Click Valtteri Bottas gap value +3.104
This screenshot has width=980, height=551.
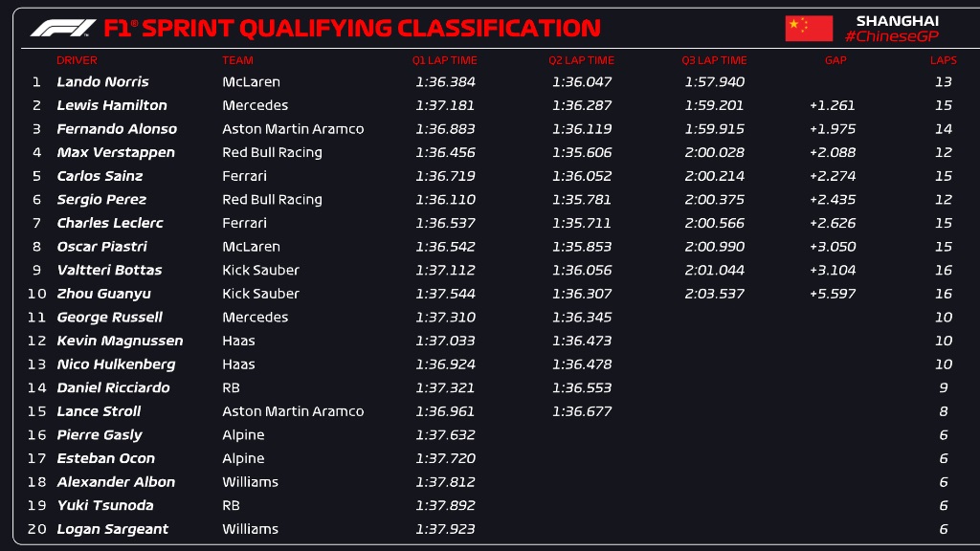(833, 270)
